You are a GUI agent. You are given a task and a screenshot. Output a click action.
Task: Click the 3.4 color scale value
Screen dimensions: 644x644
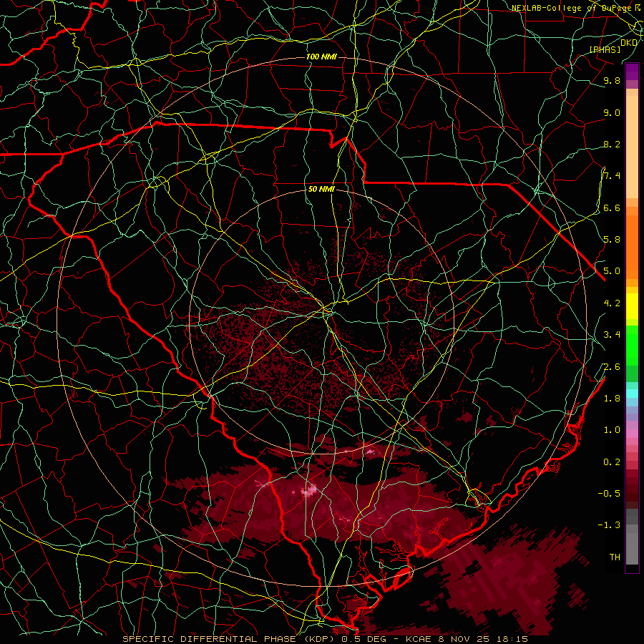[x=612, y=334]
